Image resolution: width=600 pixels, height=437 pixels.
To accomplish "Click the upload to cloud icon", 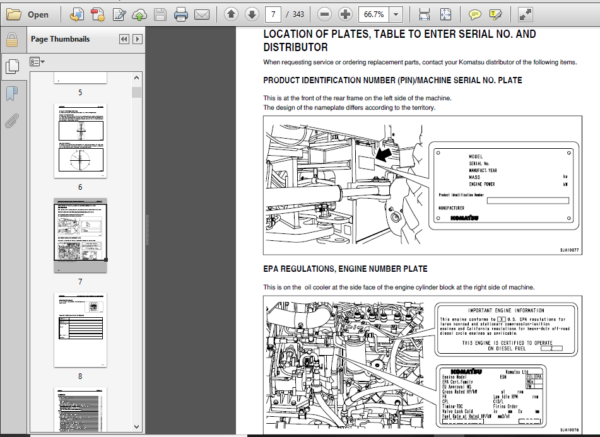I will pyautogui.click(x=139, y=15).
